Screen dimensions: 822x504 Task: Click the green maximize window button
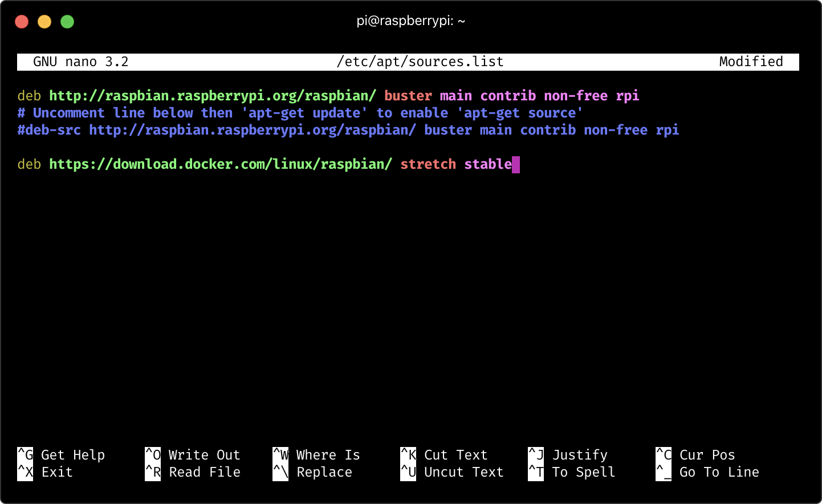coord(67,22)
